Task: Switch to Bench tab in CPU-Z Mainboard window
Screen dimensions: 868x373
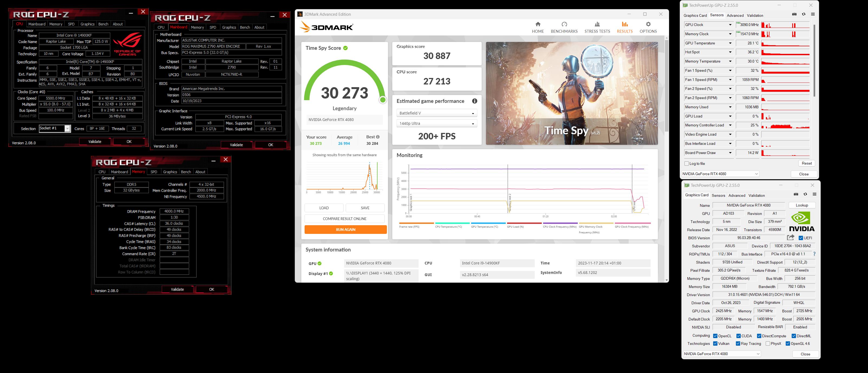Action: point(245,27)
